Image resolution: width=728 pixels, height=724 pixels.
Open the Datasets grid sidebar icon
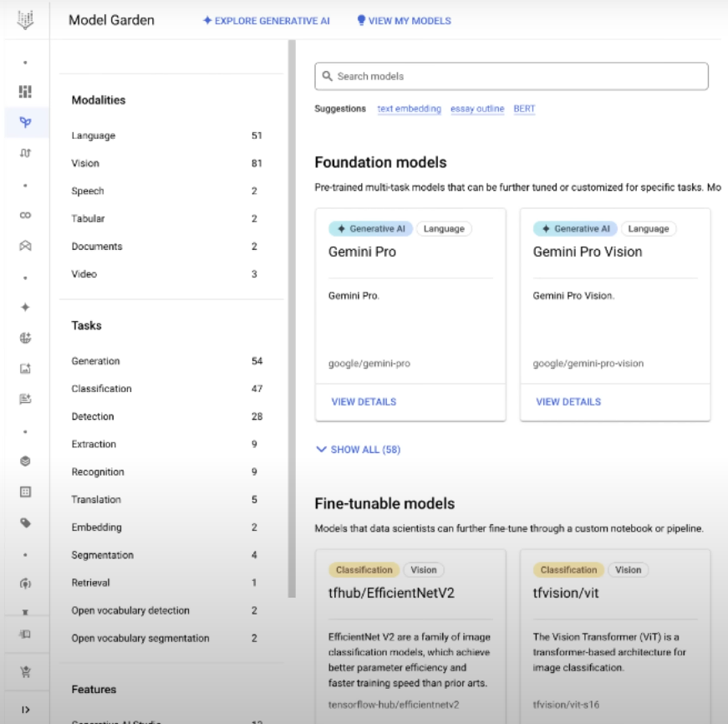click(x=26, y=492)
